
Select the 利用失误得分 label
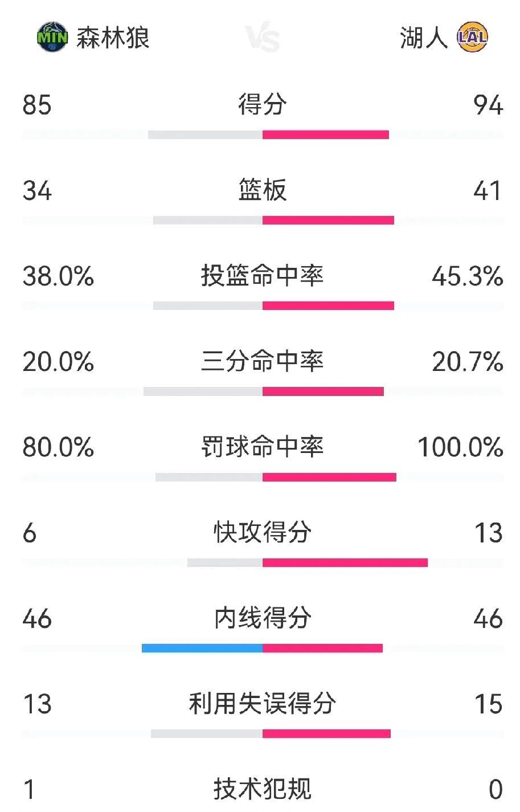coord(263,704)
